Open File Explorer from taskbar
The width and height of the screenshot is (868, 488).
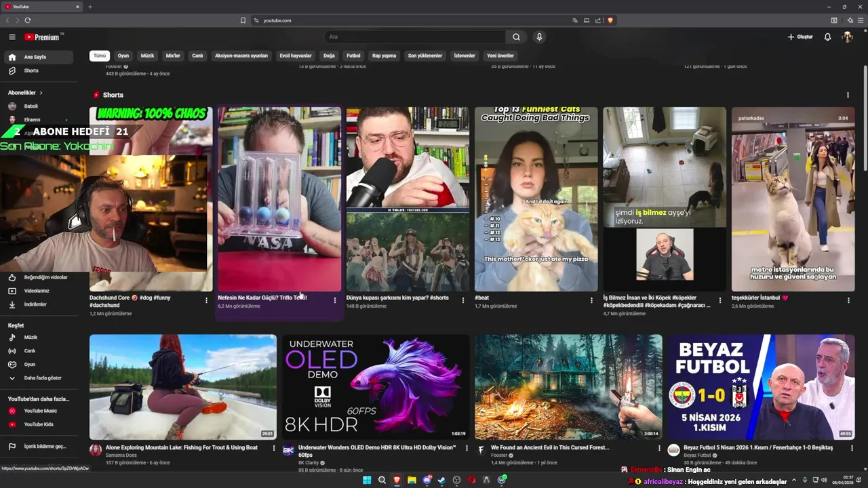click(412, 480)
